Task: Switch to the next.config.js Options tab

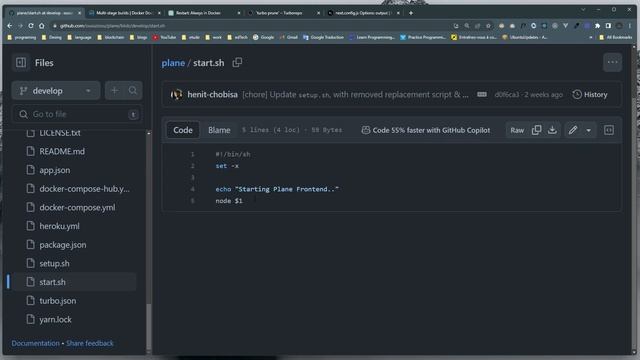Action: point(362,13)
